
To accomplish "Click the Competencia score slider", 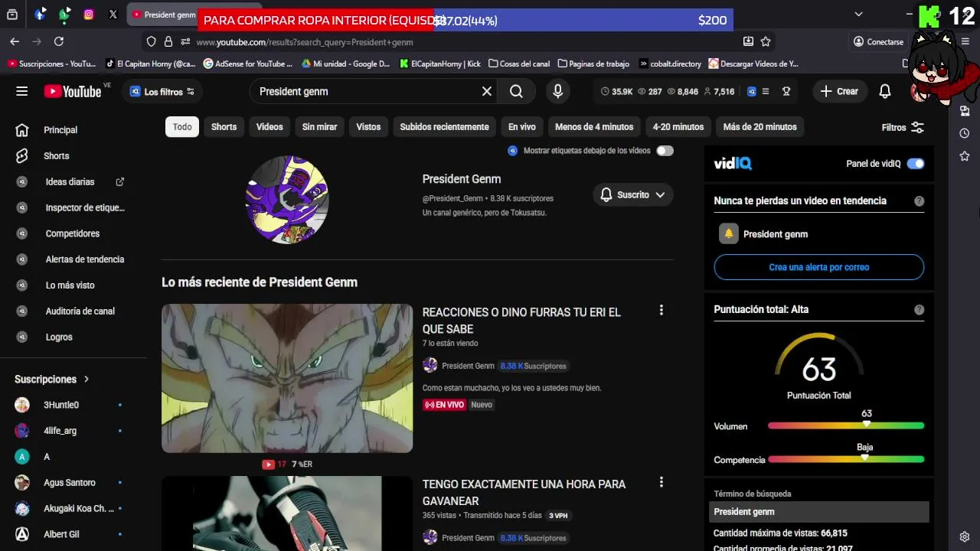I will click(x=846, y=459).
